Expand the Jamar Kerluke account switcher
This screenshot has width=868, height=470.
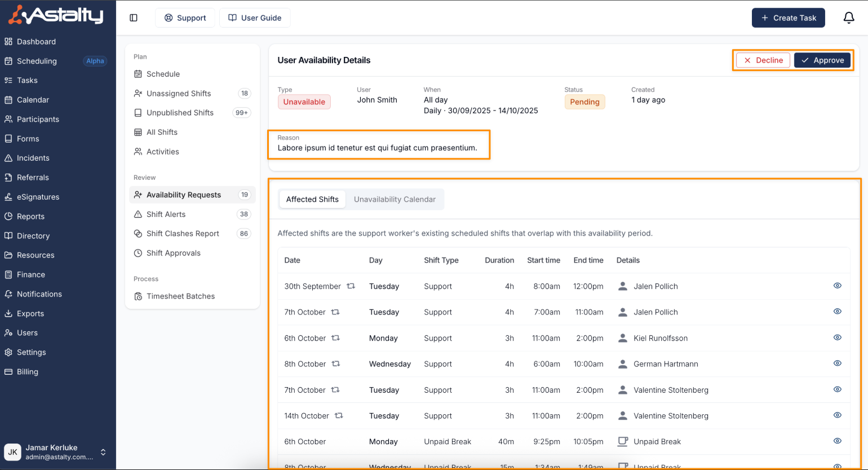click(x=103, y=452)
